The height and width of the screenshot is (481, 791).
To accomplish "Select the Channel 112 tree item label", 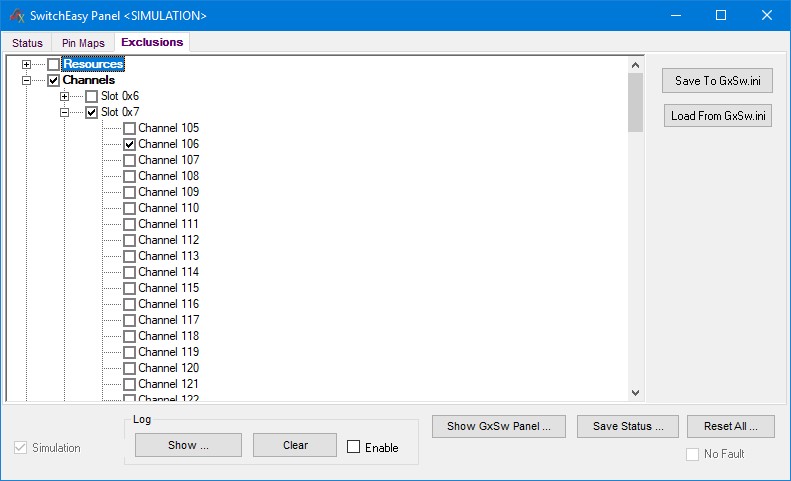I will (168, 240).
